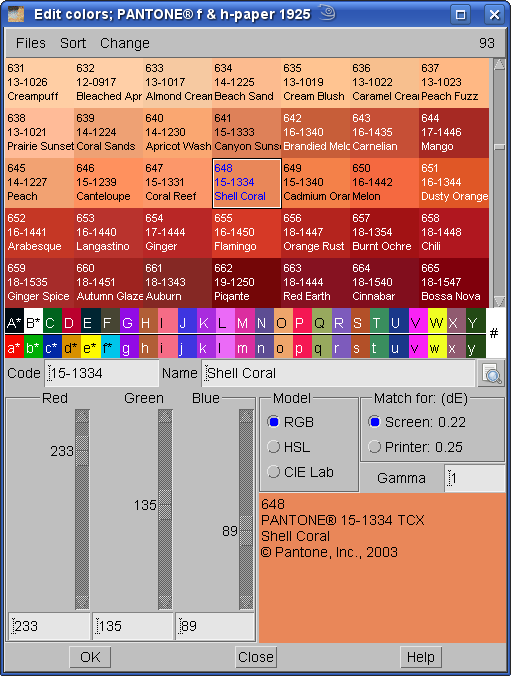The height and width of the screenshot is (676, 511).
Task: Choose Printer match radio button
Action: click(x=374, y=447)
